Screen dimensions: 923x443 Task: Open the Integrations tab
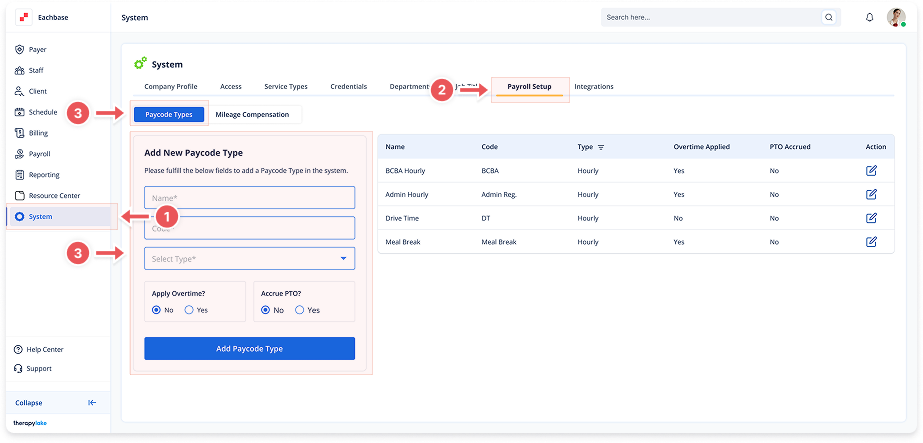tap(594, 87)
